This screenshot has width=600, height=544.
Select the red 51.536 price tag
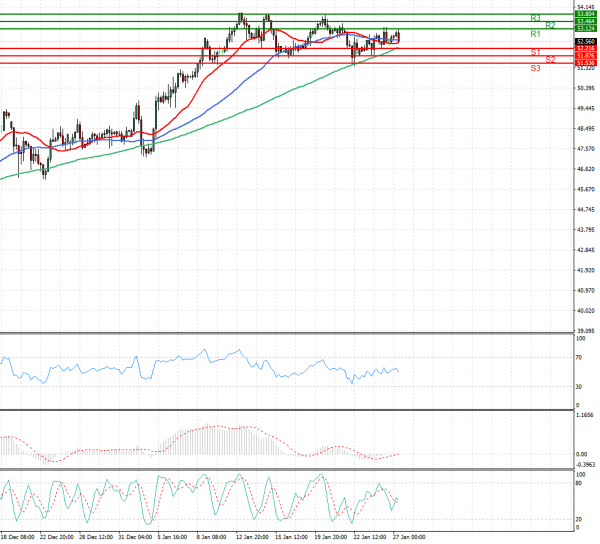[x=586, y=63]
